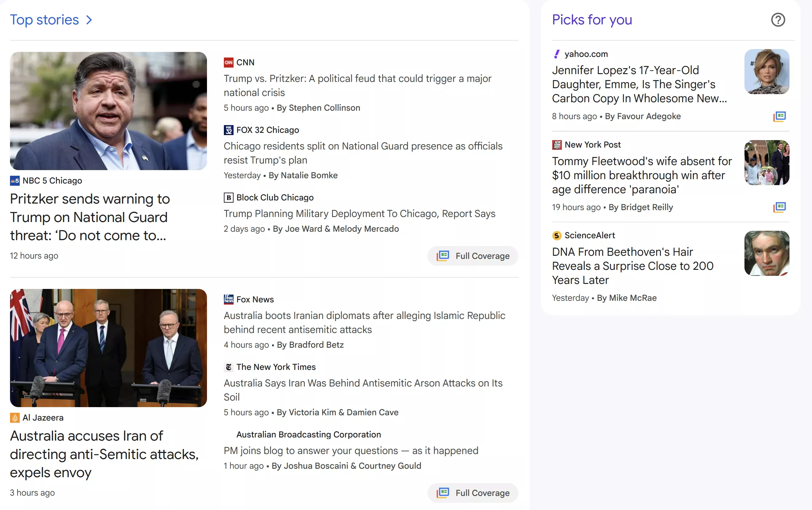Image resolution: width=812 pixels, height=510 pixels.
Task: Click the Al Jazeera source icon
Action: click(x=14, y=417)
